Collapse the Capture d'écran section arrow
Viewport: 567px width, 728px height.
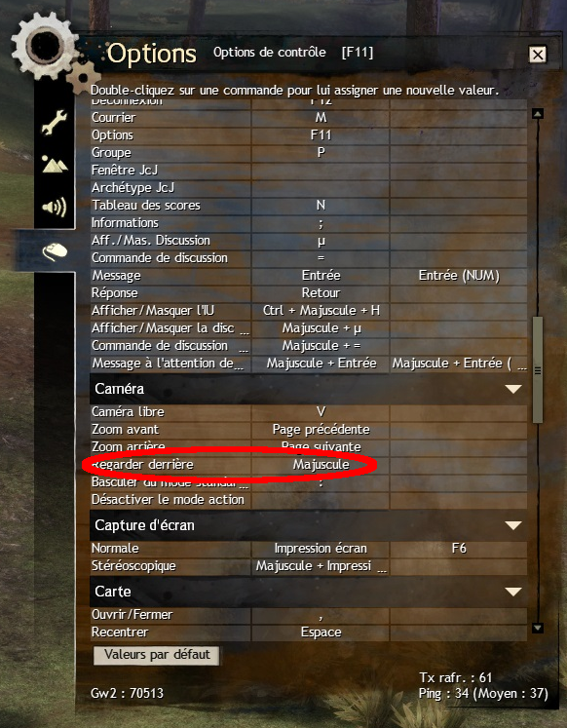pyautogui.click(x=513, y=525)
